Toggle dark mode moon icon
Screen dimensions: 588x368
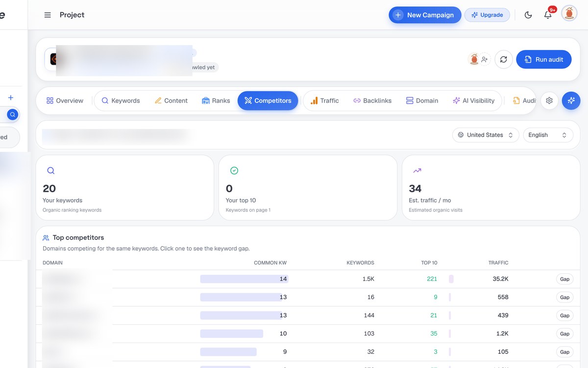tap(528, 15)
